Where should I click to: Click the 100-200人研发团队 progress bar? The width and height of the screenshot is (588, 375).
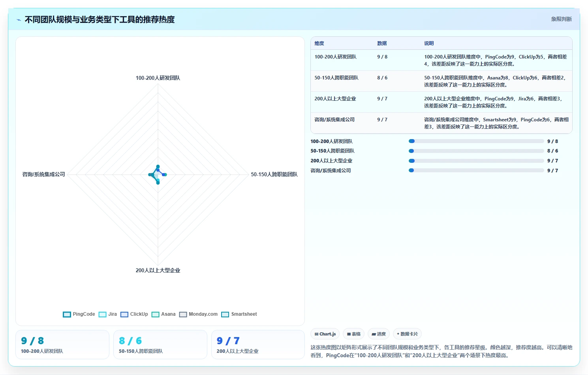point(476,141)
